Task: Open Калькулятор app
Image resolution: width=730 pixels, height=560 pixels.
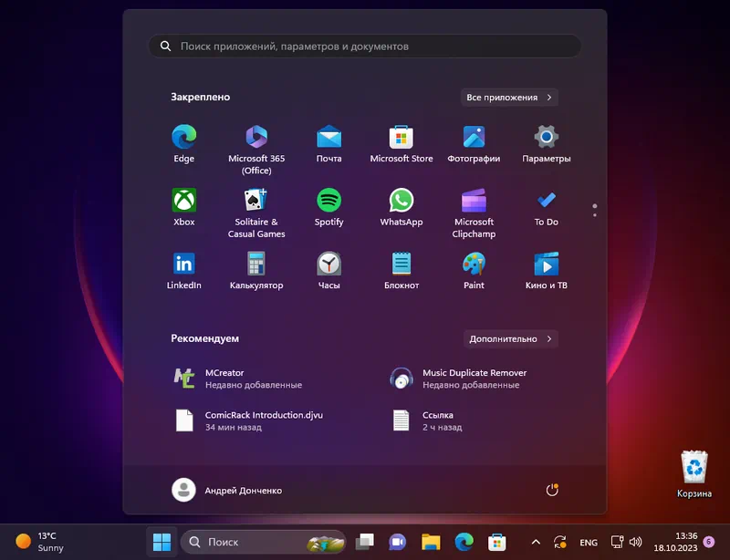Action: click(x=256, y=271)
